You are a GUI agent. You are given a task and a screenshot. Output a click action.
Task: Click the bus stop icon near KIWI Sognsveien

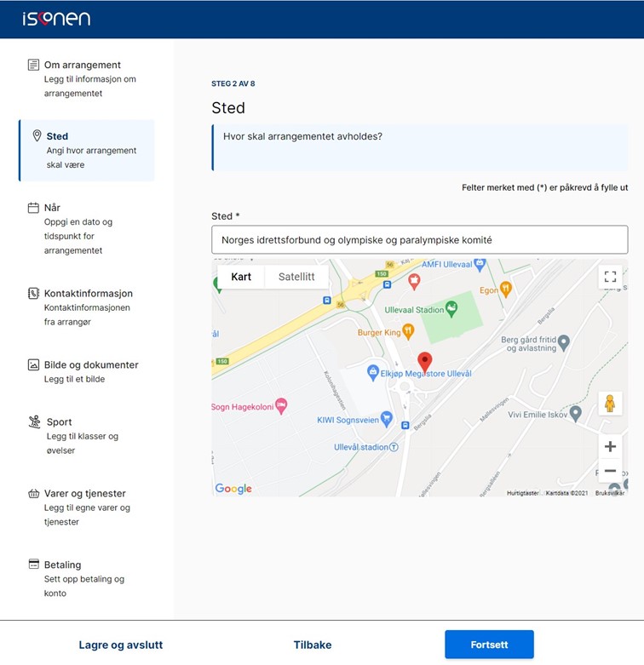(x=405, y=425)
